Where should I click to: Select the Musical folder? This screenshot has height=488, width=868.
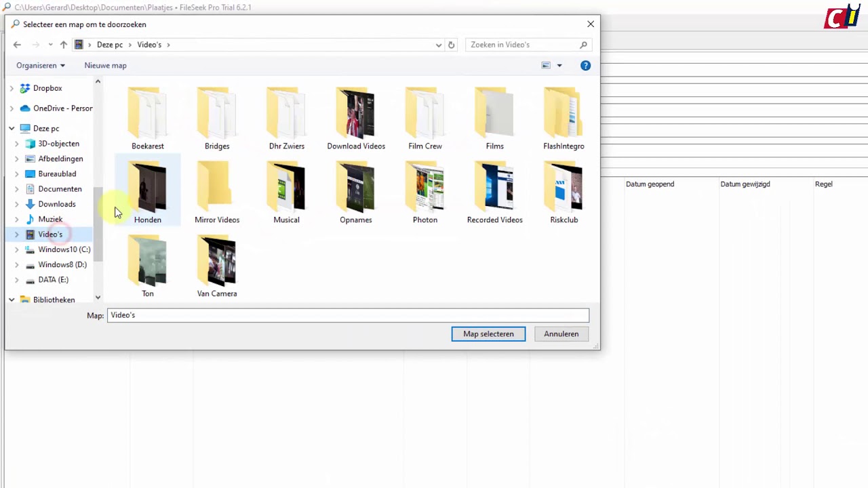pos(286,192)
